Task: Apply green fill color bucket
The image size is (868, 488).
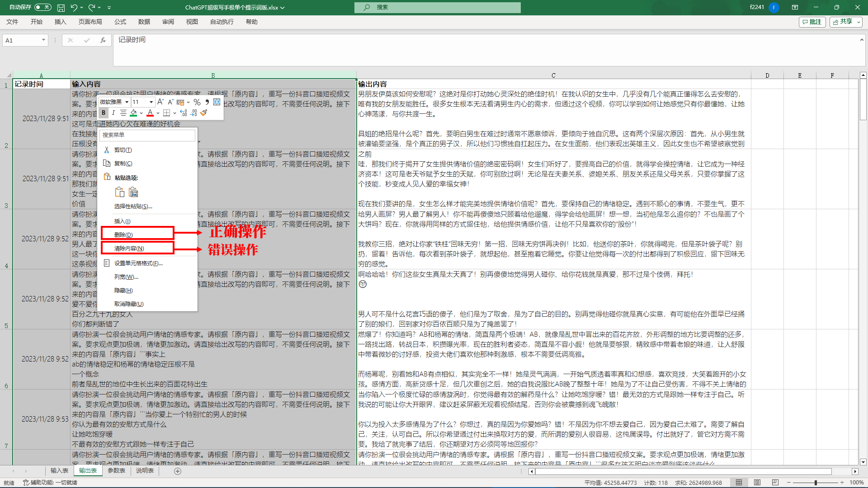Action: coord(133,113)
